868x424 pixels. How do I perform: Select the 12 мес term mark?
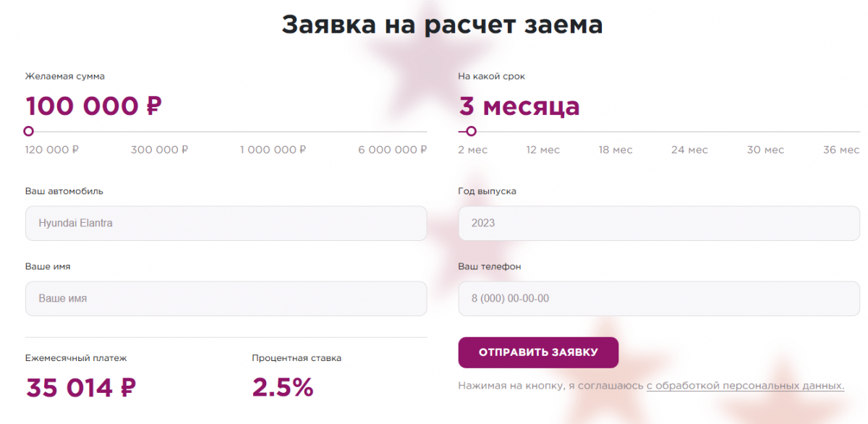[542, 150]
